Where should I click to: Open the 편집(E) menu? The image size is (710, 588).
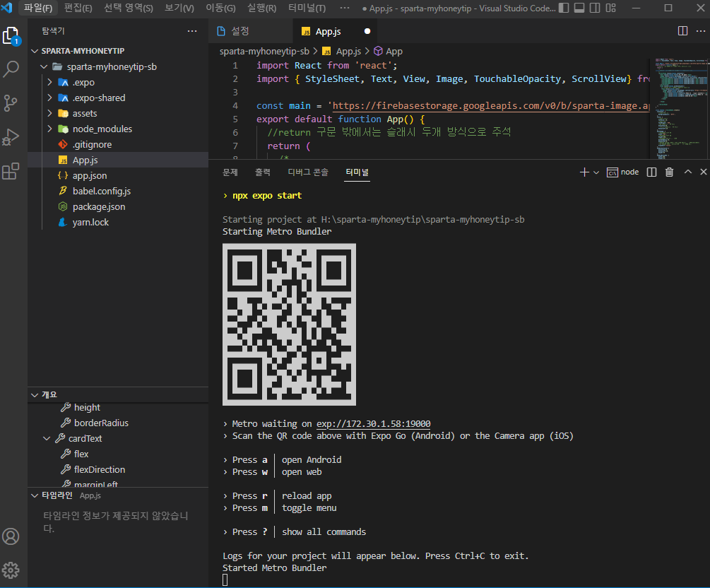(78, 8)
